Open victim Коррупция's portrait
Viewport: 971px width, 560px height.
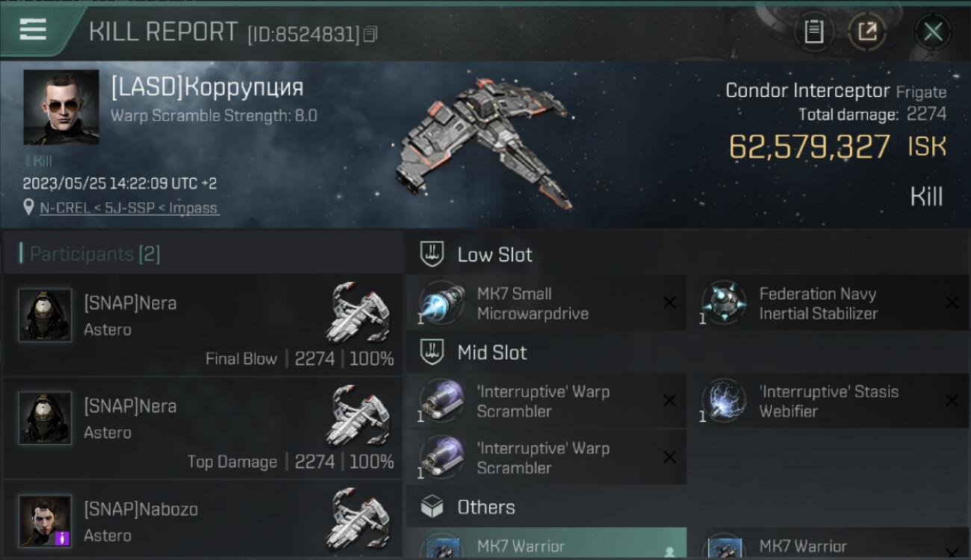pos(61,108)
